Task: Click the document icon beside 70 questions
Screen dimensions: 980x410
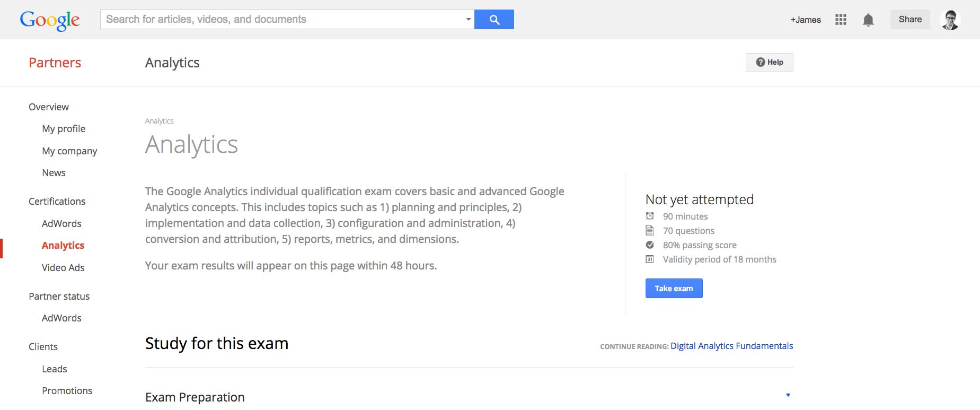Action: coord(650,230)
